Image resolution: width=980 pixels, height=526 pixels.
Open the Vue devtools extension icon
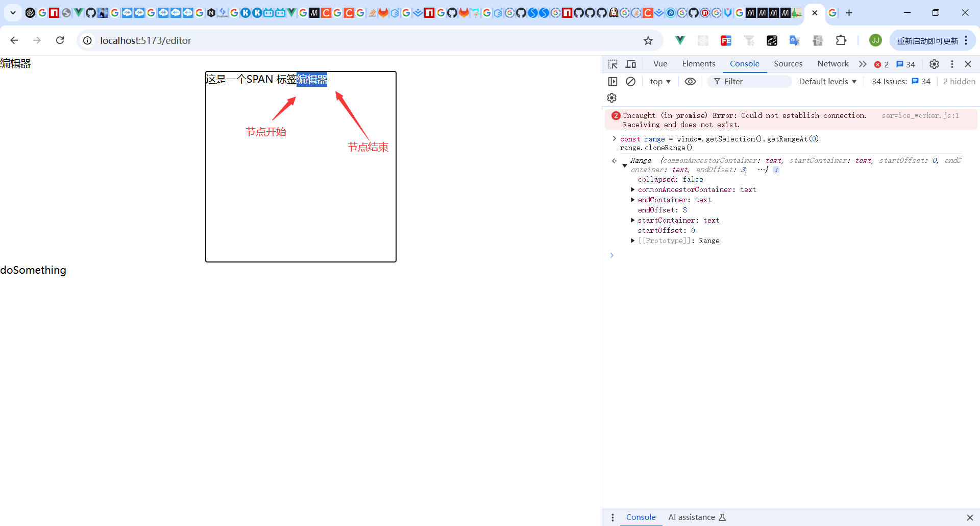pyautogui.click(x=680, y=41)
